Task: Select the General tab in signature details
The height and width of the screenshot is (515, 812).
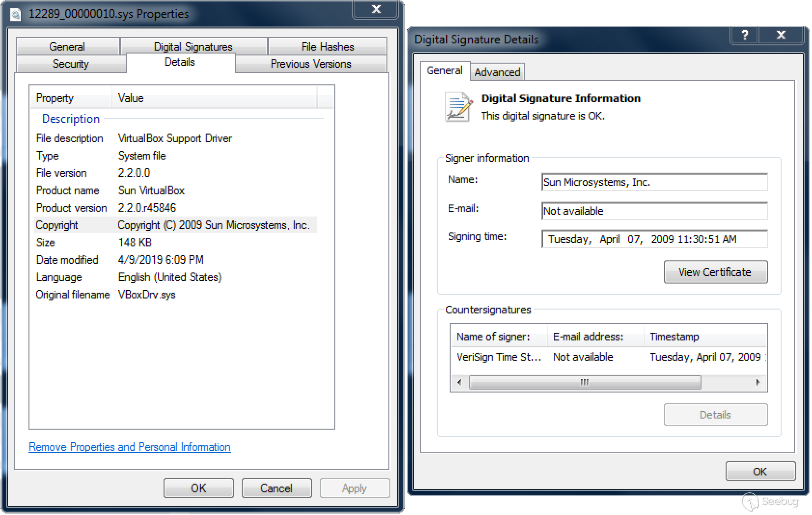Action: pyautogui.click(x=445, y=71)
